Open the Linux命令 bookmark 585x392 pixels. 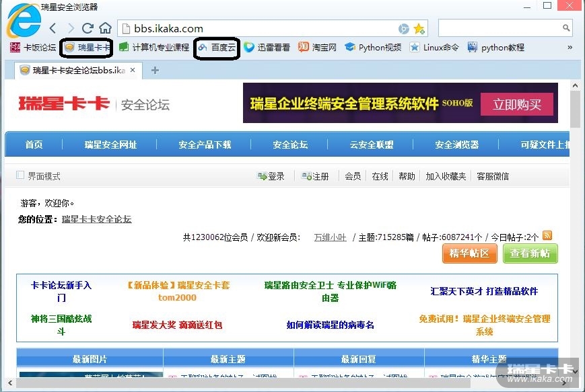434,47
